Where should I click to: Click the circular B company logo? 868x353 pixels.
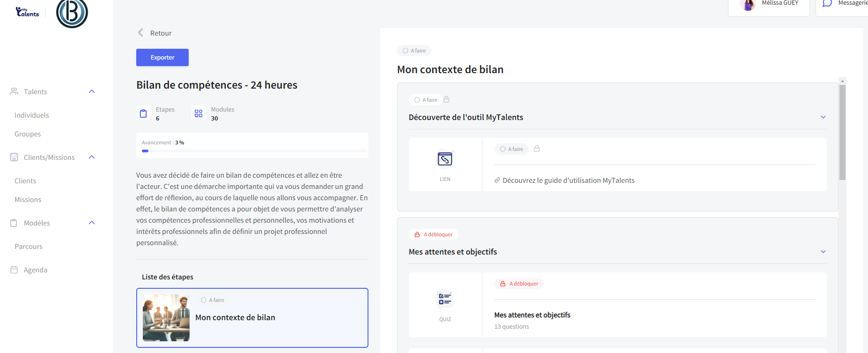pyautogui.click(x=72, y=13)
